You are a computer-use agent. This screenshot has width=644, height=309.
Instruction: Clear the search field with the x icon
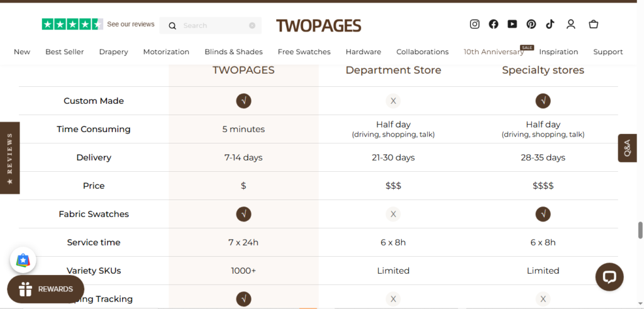pyautogui.click(x=252, y=25)
